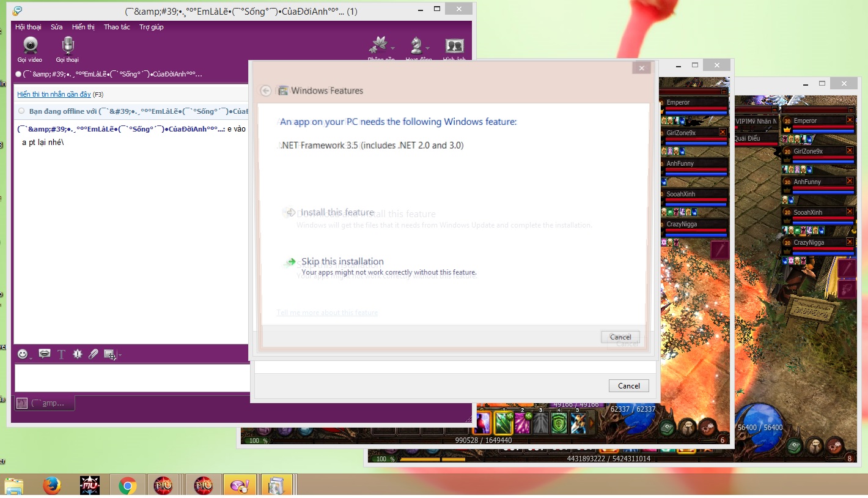Open the Hội thoại menu
The image size is (868, 498).
click(x=28, y=27)
